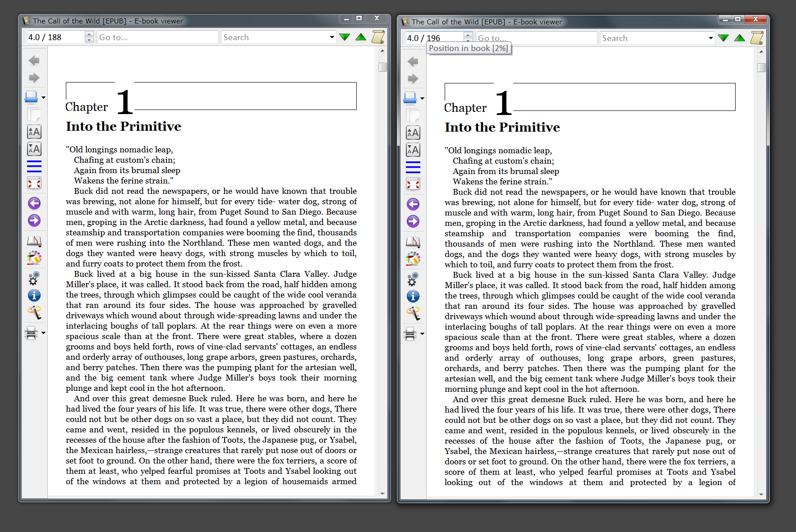Screen dimensions: 796x532
Task: Decrease font size in the left viewer
Action: pos(34,149)
